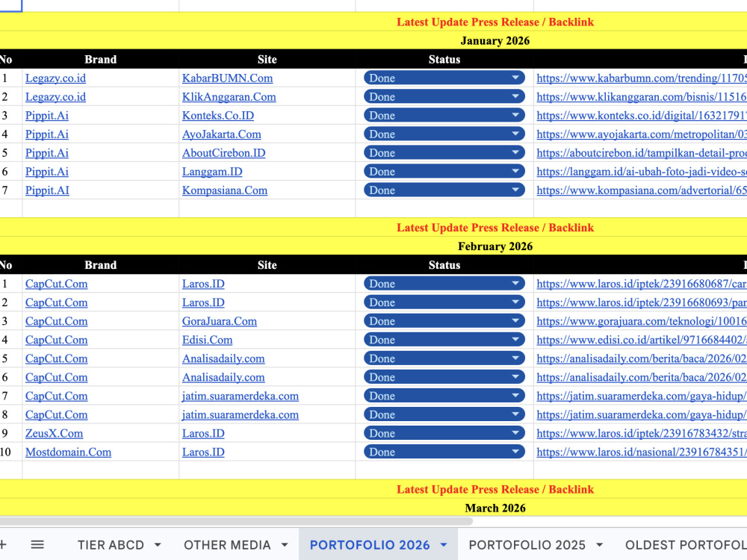
Task: Click Legazy.co.id brand link in KlikAnggaran row
Action: (x=55, y=96)
